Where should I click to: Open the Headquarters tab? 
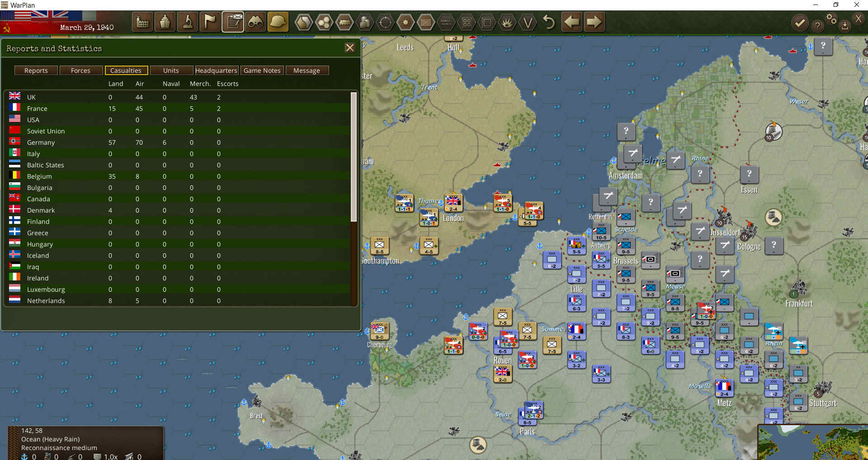(216, 71)
